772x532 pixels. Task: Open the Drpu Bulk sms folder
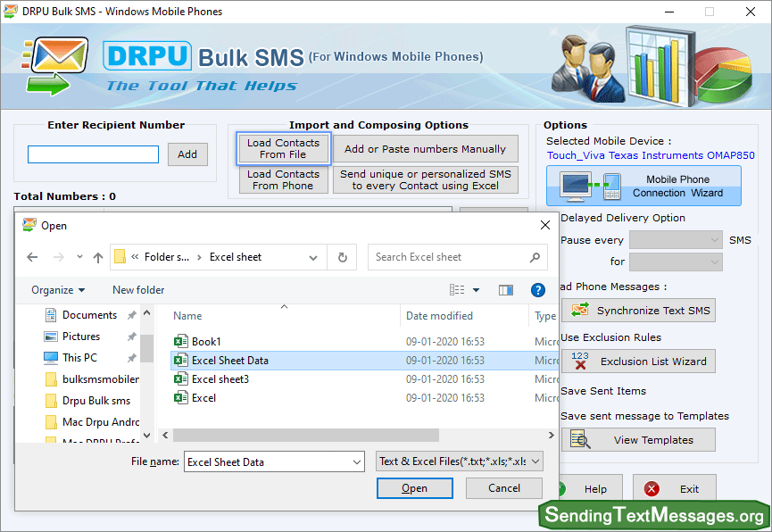pyautogui.click(x=88, y=401)
